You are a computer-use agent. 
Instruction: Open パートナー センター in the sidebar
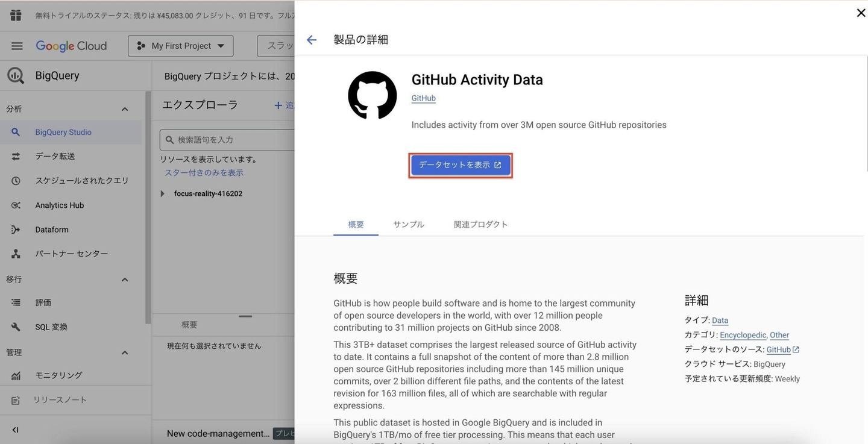click(x=71, y=254)
